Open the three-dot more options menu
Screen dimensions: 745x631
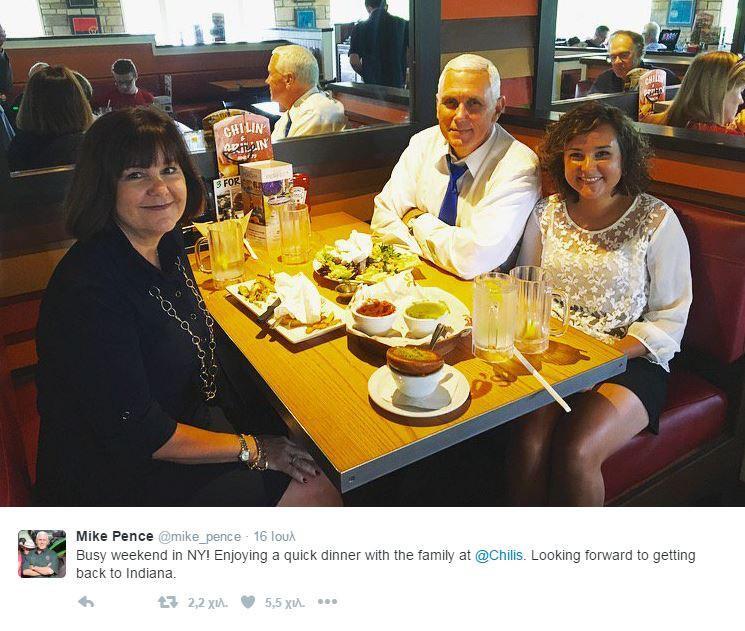tap(327, 602)
